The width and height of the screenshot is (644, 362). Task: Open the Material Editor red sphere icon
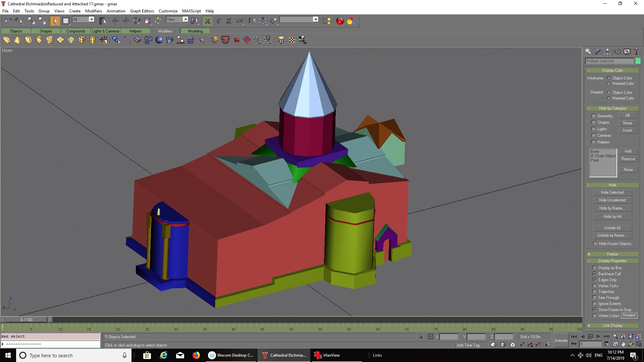(x=340, y=21)
